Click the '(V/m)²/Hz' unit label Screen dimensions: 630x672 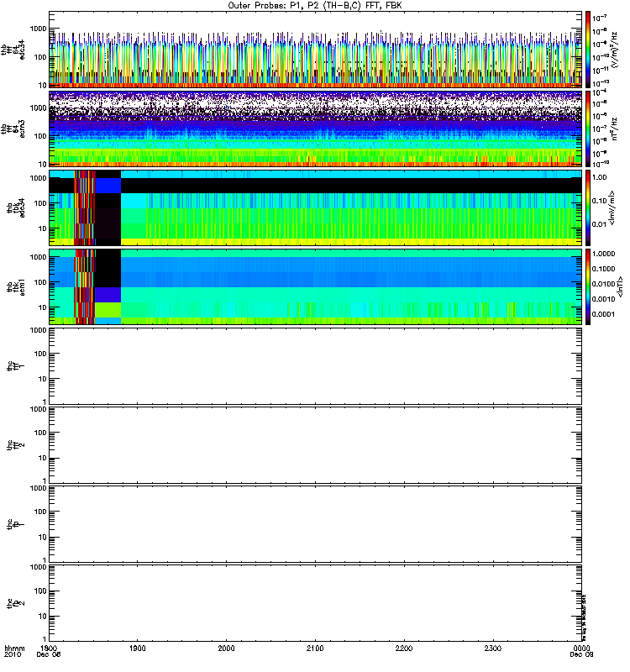(x=614, y=50)
